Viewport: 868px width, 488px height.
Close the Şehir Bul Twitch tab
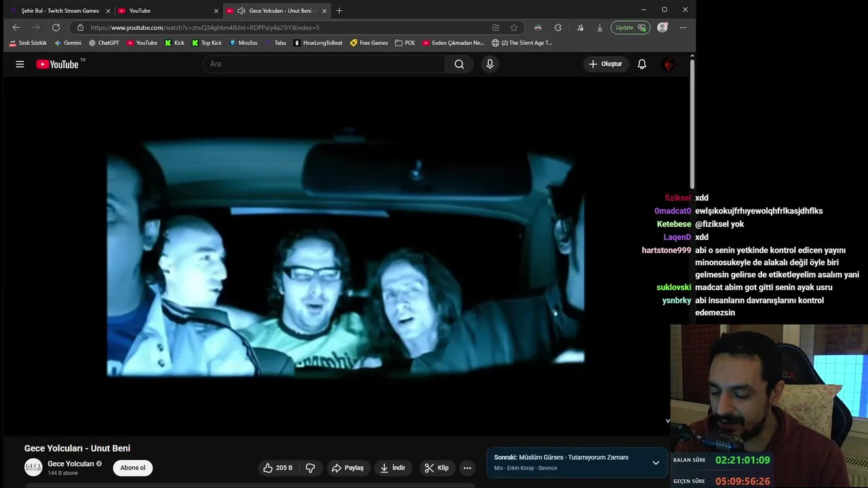tap(108, 11)
